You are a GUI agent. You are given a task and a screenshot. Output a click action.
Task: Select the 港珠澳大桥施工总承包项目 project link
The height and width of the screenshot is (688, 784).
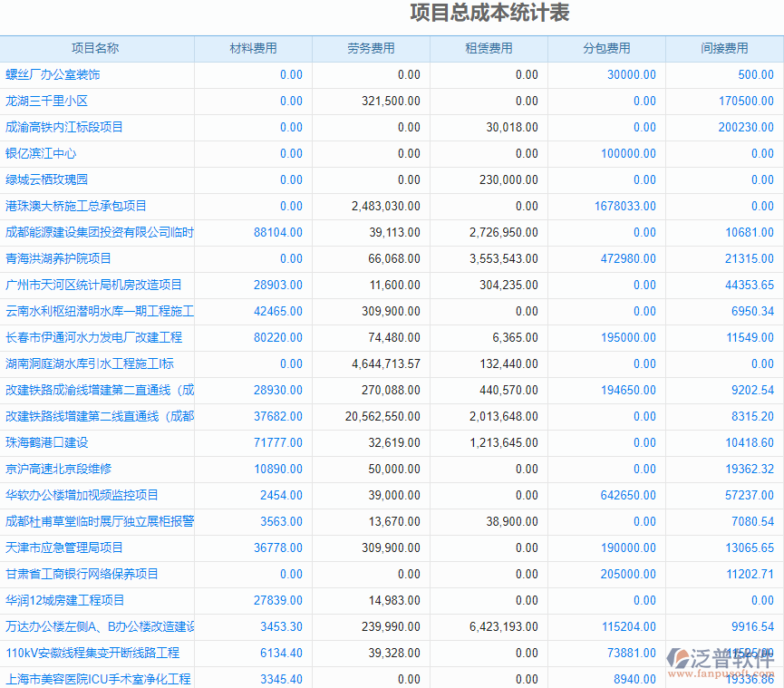(76, 206)
